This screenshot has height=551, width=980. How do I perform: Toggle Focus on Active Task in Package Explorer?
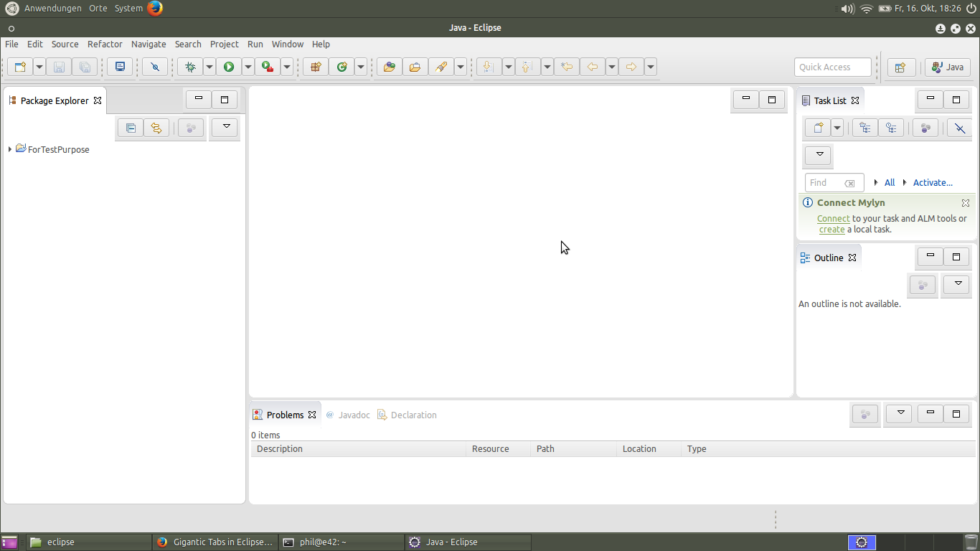[x=191, y=128]
